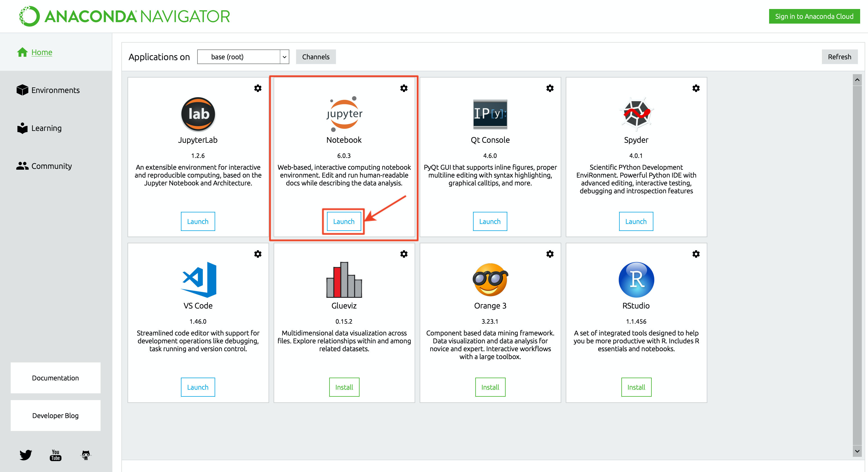868x472 pixels.
Task: Launch Jupyter Notebook
Action: coord(344,221)
